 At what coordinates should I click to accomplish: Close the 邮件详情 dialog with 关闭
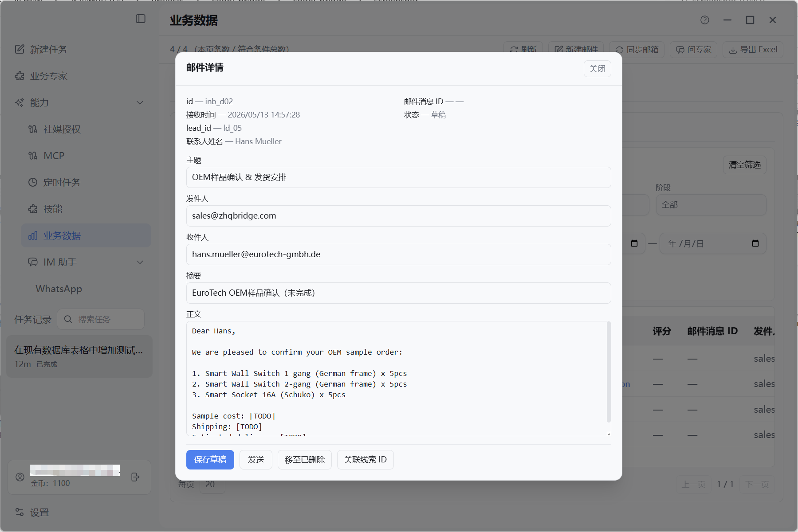[597, 69]
